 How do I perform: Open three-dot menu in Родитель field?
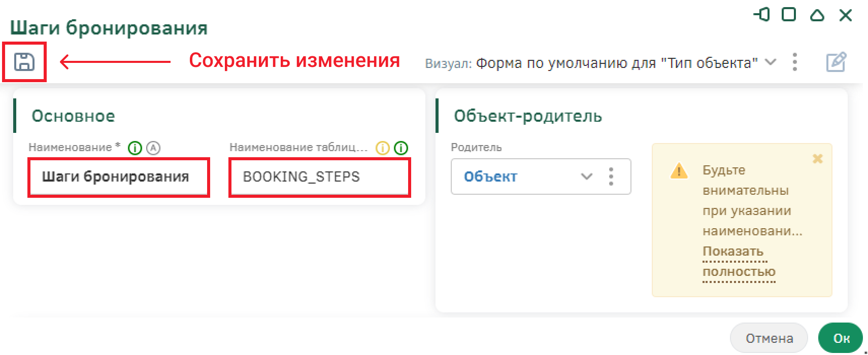pyautogui.click(x=611, y=176)
